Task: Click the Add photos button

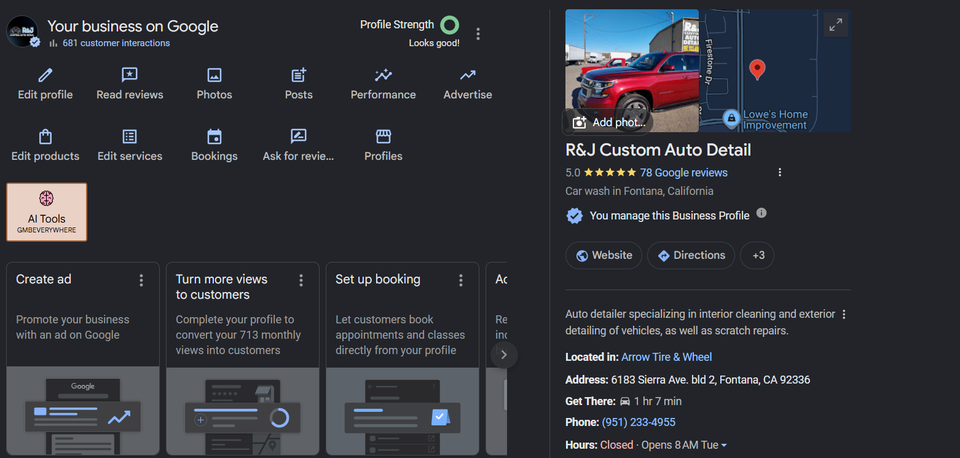Action: click(608, 122)
